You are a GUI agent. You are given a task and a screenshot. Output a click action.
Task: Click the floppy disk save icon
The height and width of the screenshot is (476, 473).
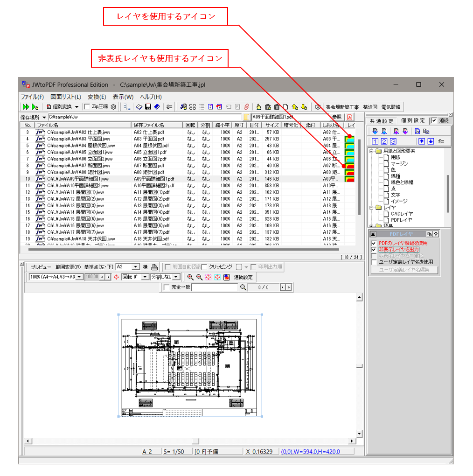(x=148, y=107)
